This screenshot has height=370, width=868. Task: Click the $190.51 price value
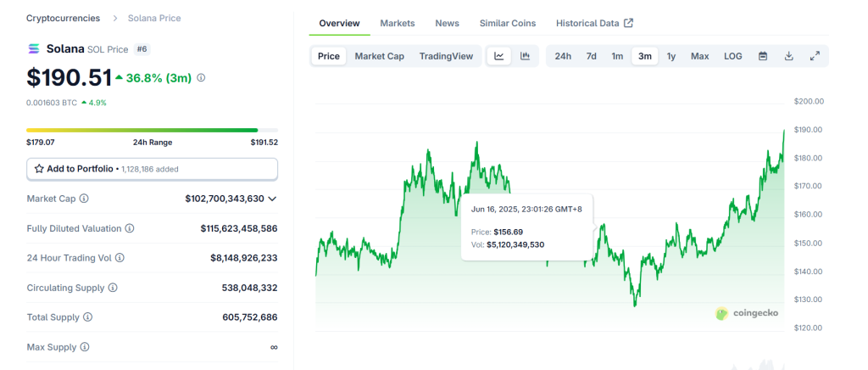click(70, 77)
